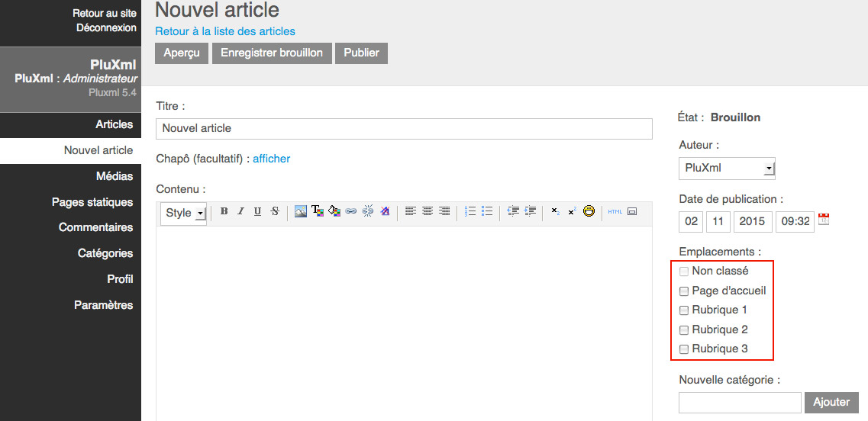Show the Chapô field via afficher
The height and width of the screenshot is (421, 868).
click(x=271, y=159)
